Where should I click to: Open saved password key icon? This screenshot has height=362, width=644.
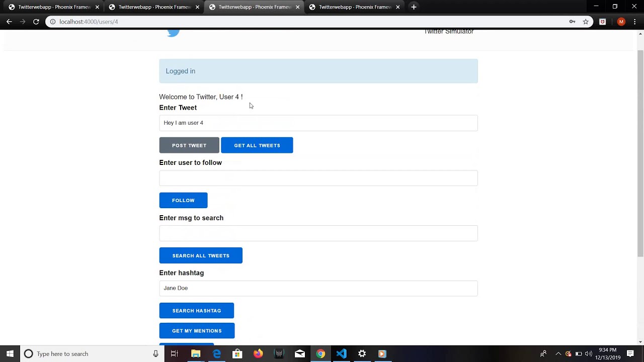point(572,22)
